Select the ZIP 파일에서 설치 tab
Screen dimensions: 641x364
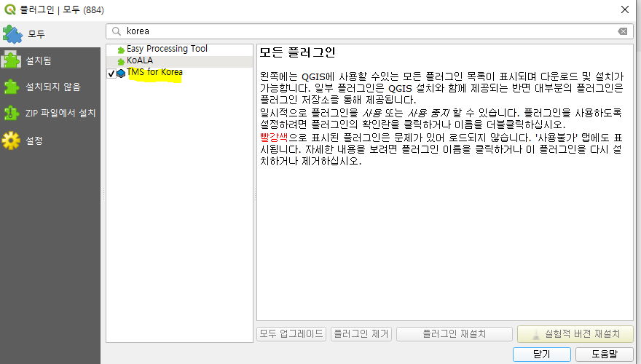pyautogui.click(x=50, y=113)
